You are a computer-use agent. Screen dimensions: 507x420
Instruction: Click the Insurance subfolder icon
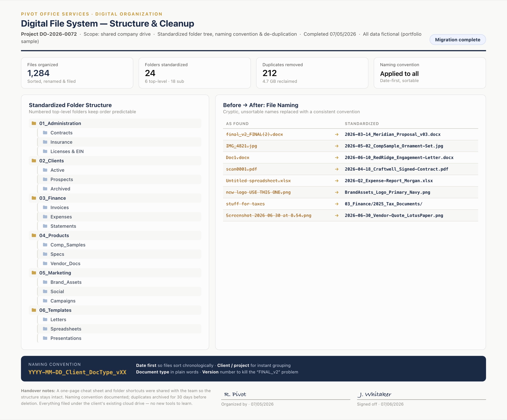point(45,142)
